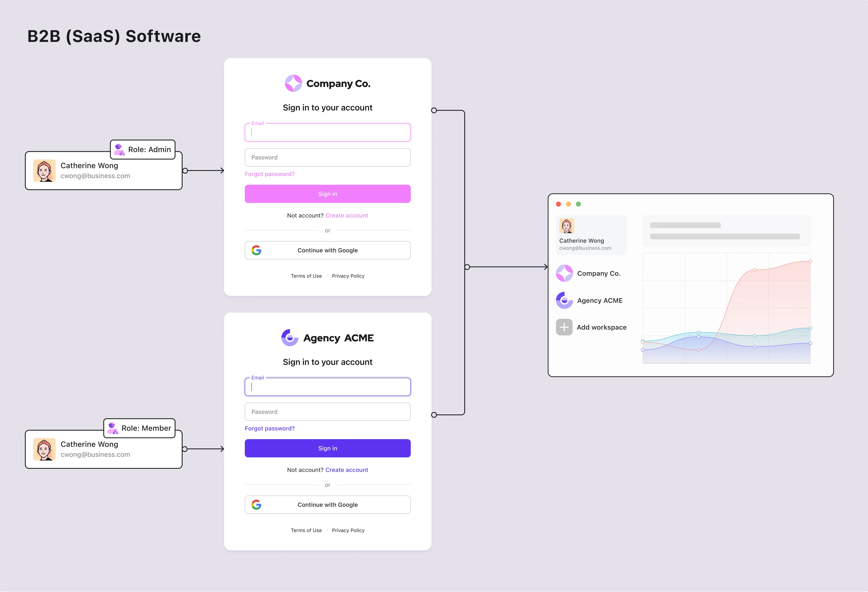Click Sign in button on Company Co. form
This screenshot has height=592, width=868.
click(328, 194)
